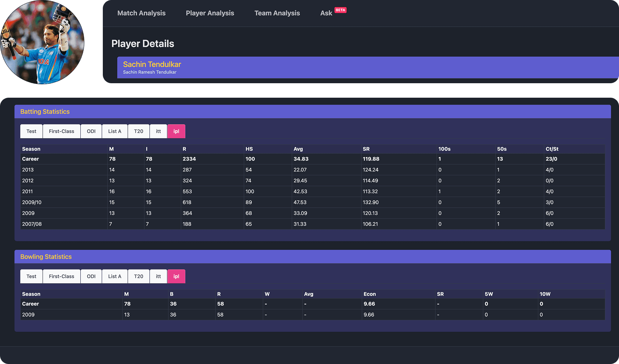Select the T20 tab in Batting Statistics

(x=139, y=131)
